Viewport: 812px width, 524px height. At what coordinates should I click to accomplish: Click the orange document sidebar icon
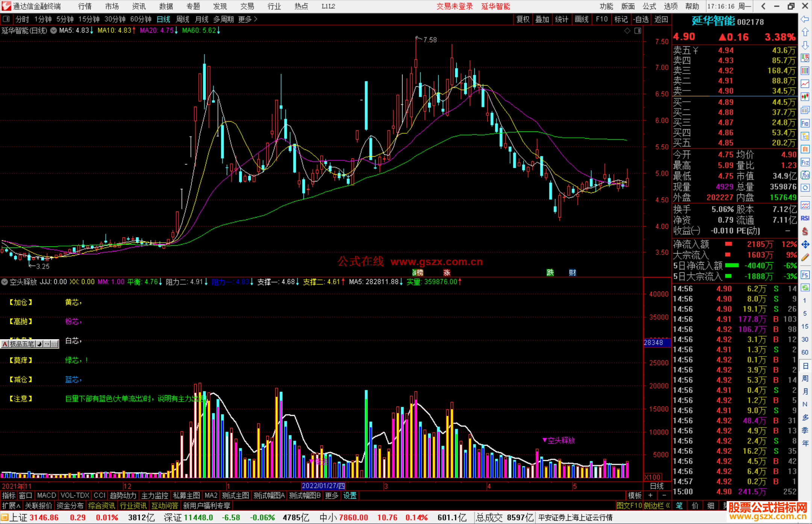click(x=805, y=149)
